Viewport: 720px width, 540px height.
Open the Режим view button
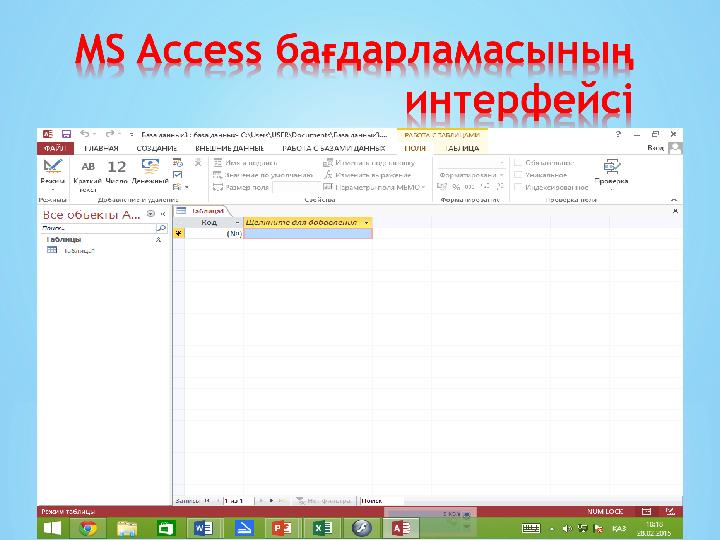coord(52,174)
